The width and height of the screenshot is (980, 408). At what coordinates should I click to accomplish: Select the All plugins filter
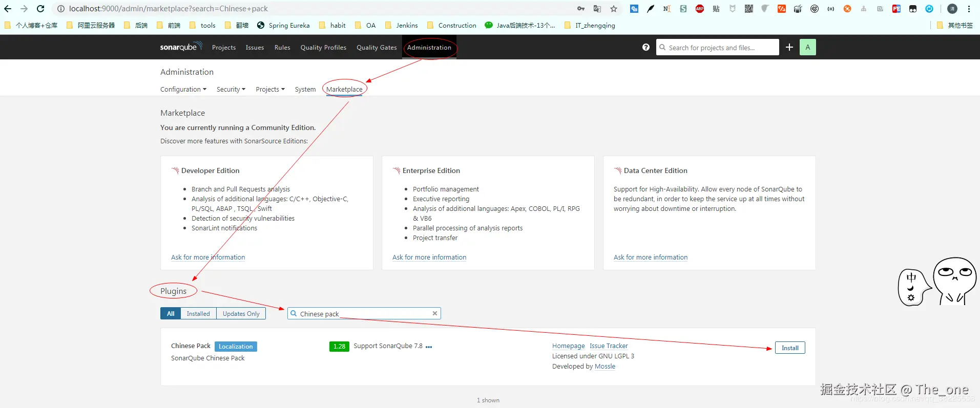point(171,313)
